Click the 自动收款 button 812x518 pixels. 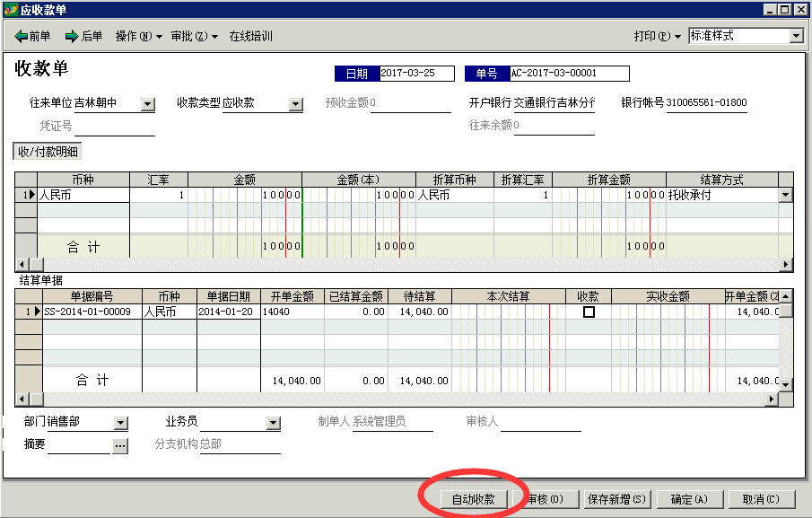tap(474, 499)
